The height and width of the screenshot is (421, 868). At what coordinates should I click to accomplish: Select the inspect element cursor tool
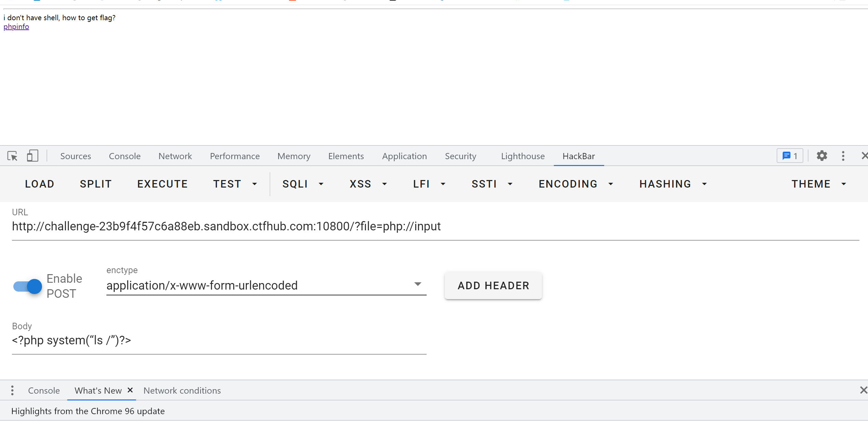12,156
